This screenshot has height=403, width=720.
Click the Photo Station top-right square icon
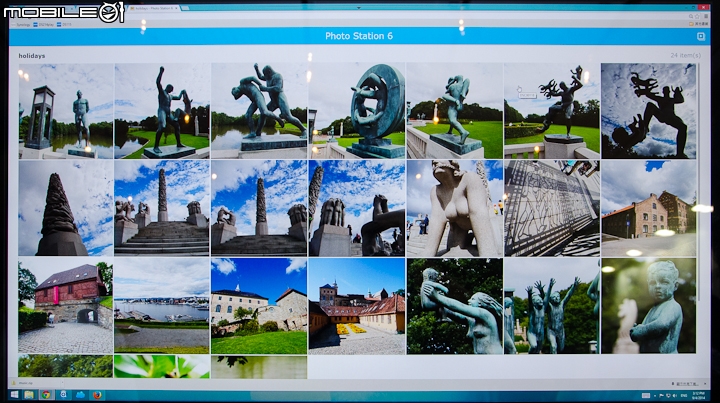701,36
